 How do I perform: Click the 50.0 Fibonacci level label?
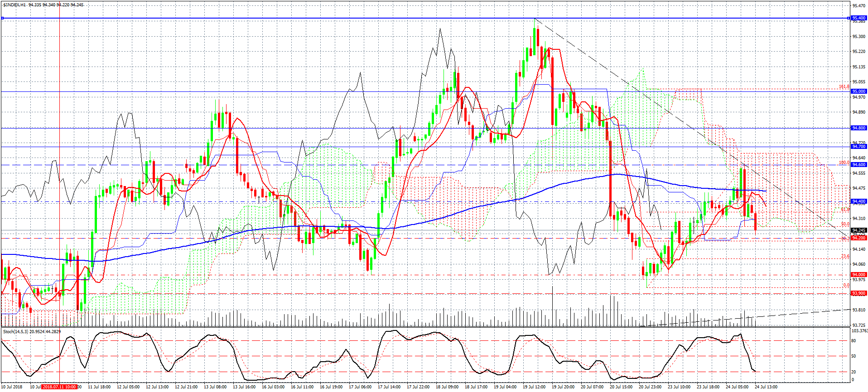click(x=845, y=224)
